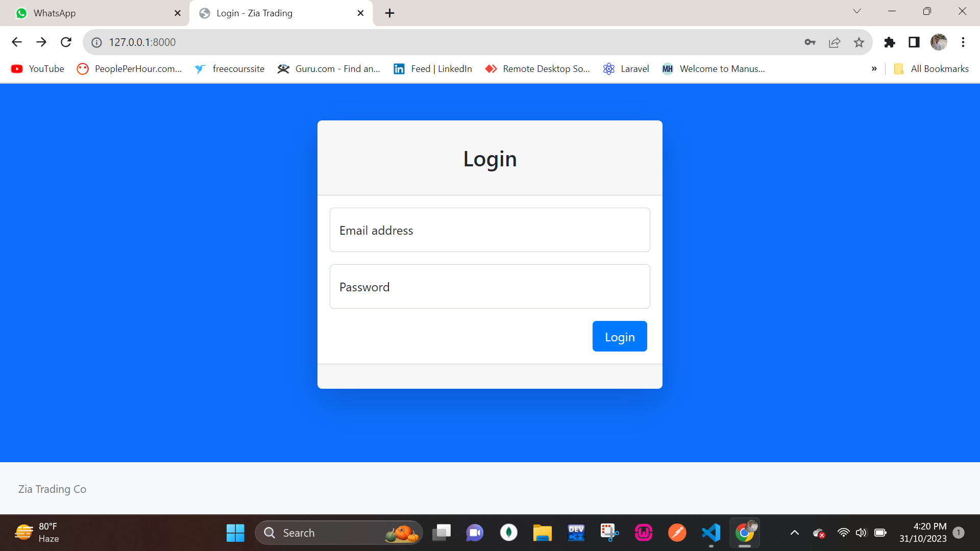
Task: Open a new tab with plus button
Action: (x=390, y=13)
